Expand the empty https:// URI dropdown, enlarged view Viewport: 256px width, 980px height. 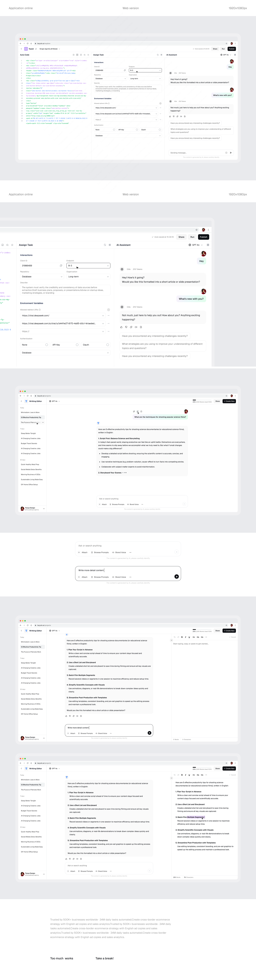[103, 331]
